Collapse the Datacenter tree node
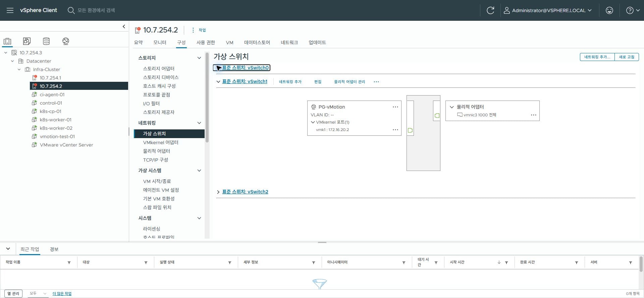Screen dimensions: 644x298 [x=12, y=61]
